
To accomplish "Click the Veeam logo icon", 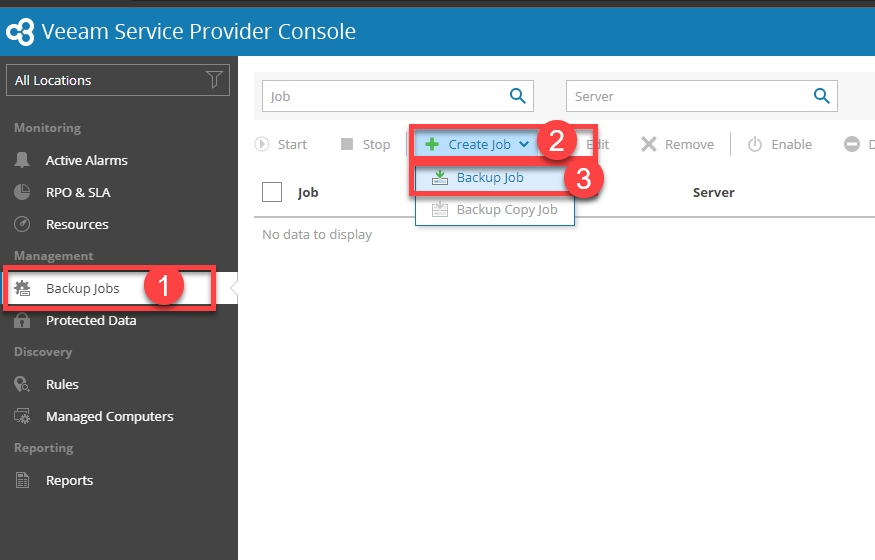I will [20, 32].
